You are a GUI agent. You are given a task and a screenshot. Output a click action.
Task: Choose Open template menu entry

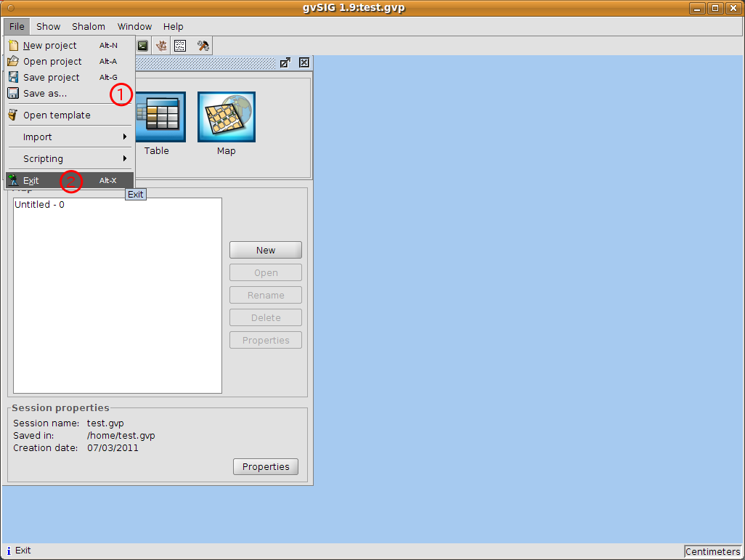click(x=57, y=115)
